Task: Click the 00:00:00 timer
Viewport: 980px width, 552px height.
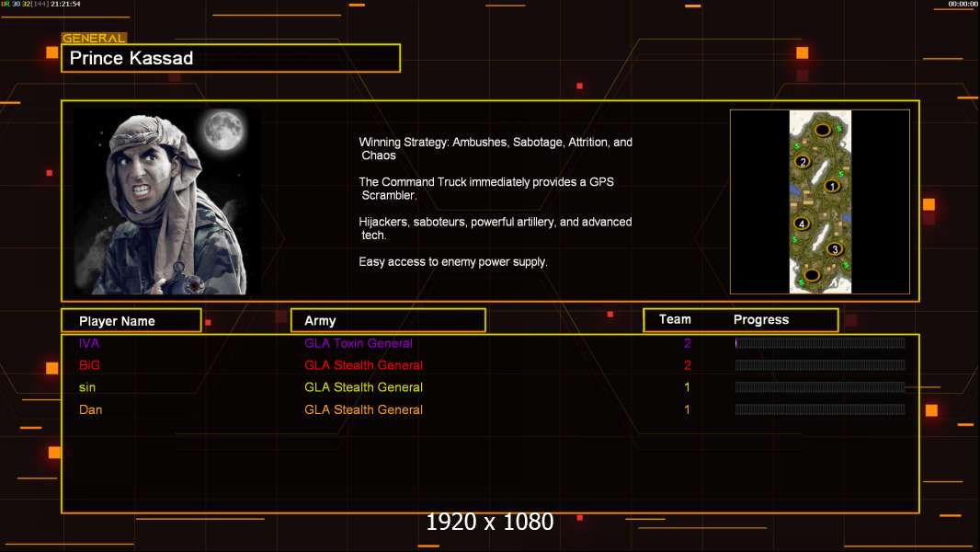Action: (963, 4)
